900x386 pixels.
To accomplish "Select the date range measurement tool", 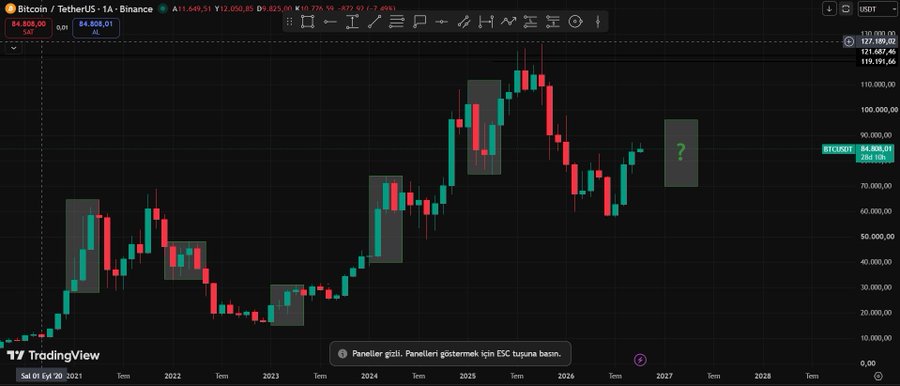I will [x=486, y=22].
